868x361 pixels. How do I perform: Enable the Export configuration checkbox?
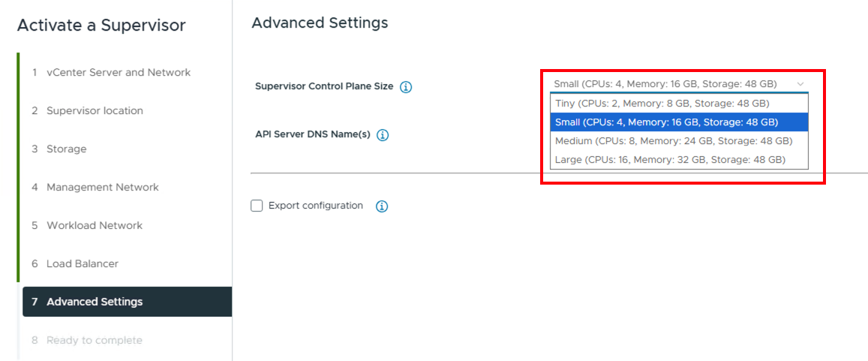pos(257,206)
